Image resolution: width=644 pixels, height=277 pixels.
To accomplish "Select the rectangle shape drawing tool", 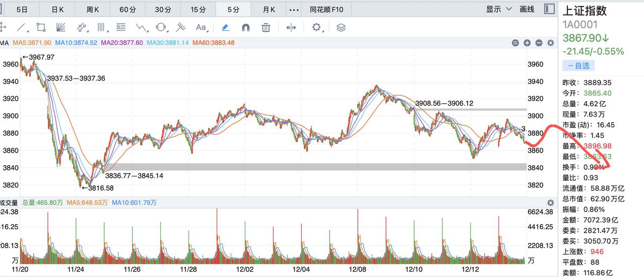I will click(41, 27).
